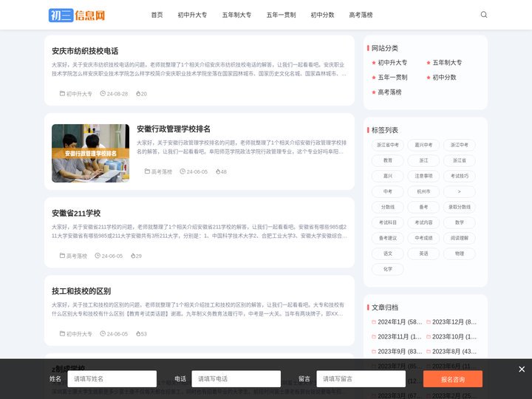Viewport: 532px width, 399px height.
Task: Close the bottom signup bar
Action: (x=522, y=369)
